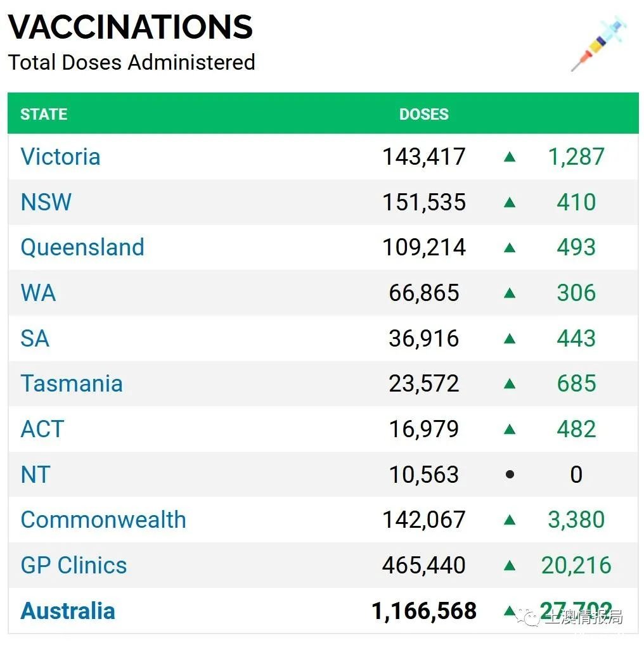The width and height of the screenshot is (644, 645).
Task: Click the green arrow beside Victoria's increase
Action: tap(510, 156)
